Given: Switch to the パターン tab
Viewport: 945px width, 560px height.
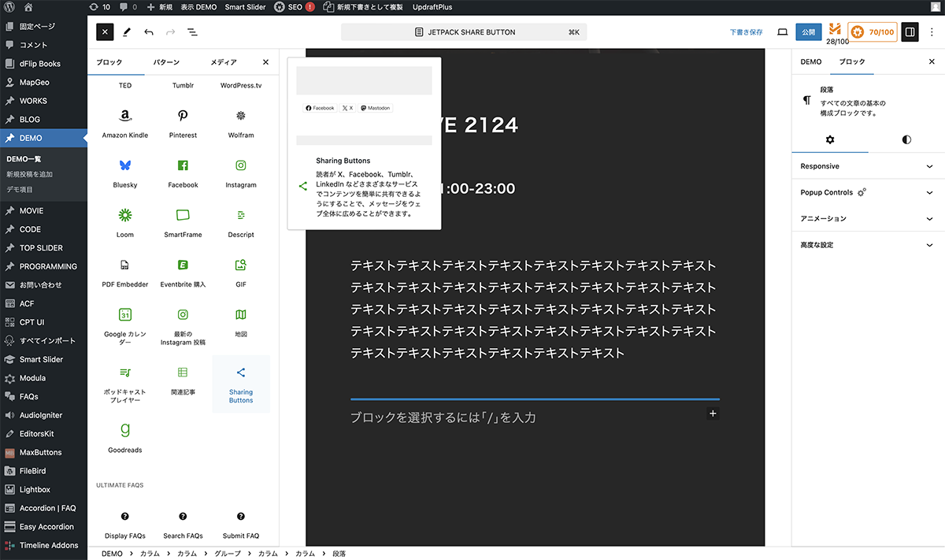Looking at the screenshot, I should pos(165,62).
